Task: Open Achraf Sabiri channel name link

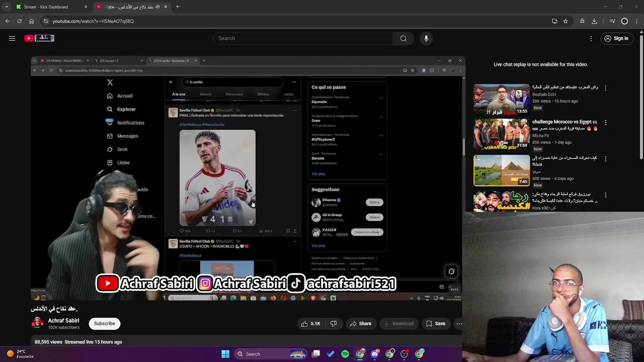Action: 63,321
